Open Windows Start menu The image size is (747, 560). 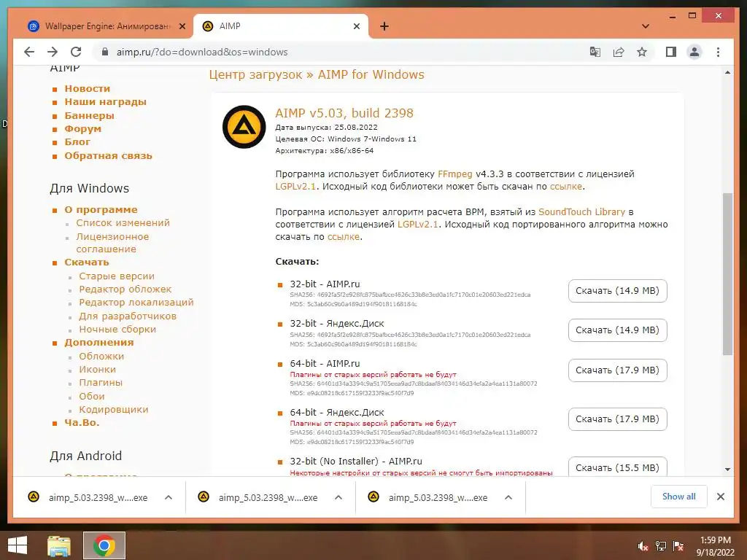[18, 545]
